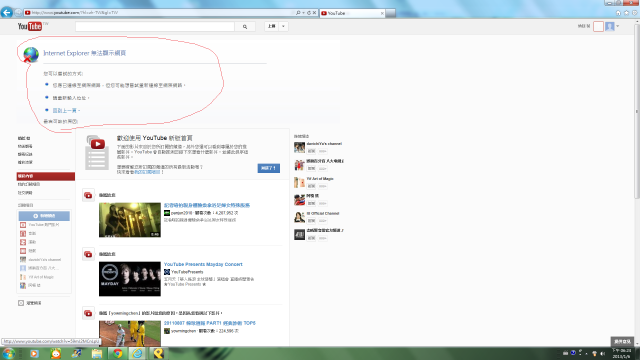Click the account avatar icon at top right

[x=610, y=27]
